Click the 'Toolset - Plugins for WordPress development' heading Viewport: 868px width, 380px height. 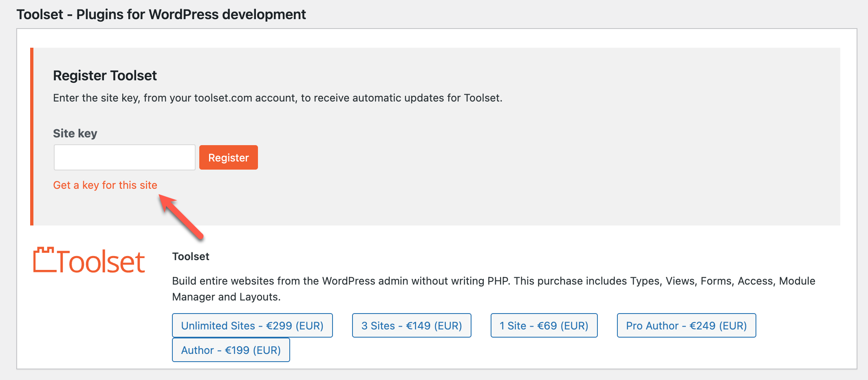point(161,15)
